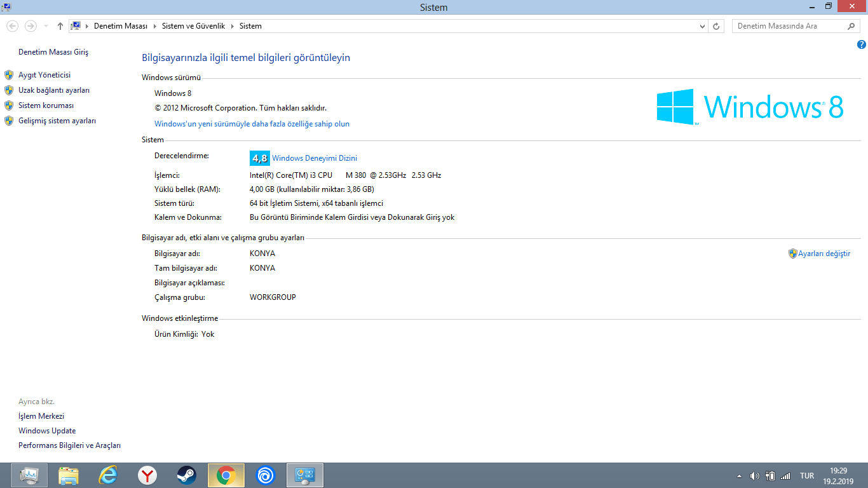Refresh the Sistem page
The width and height of the screenshot is (868, 488).
[717, 26]
